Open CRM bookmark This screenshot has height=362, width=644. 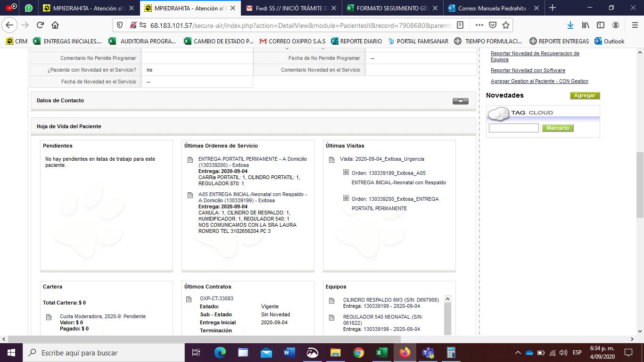[17, 41]
